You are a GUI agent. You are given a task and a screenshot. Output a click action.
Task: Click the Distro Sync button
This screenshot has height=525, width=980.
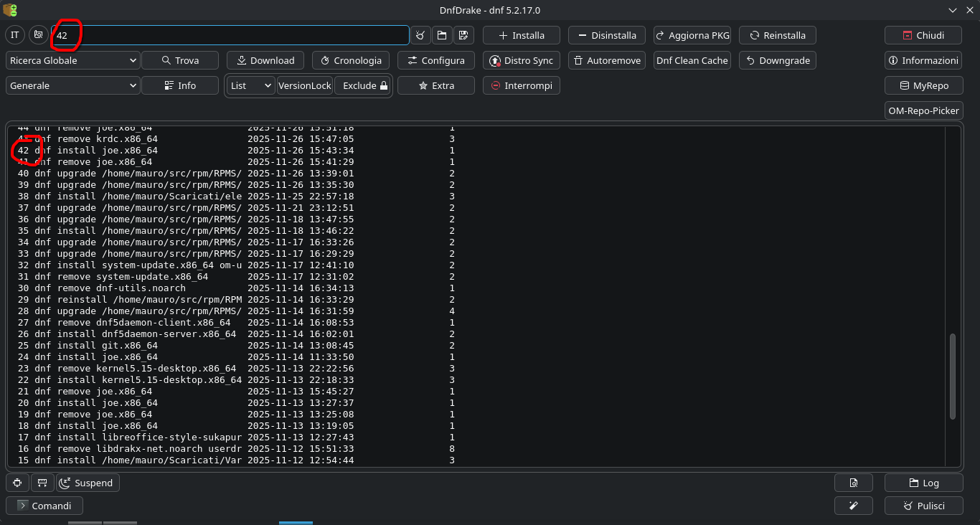521,60
